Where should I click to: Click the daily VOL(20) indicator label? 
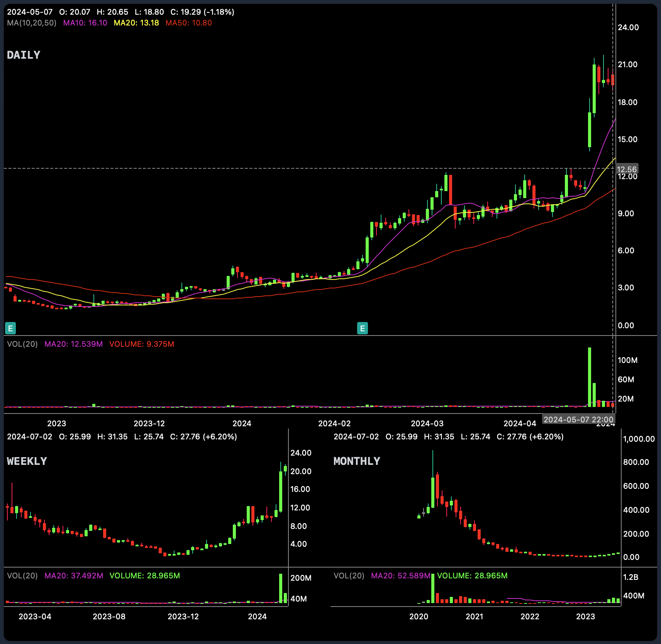(x=22, y=344)
